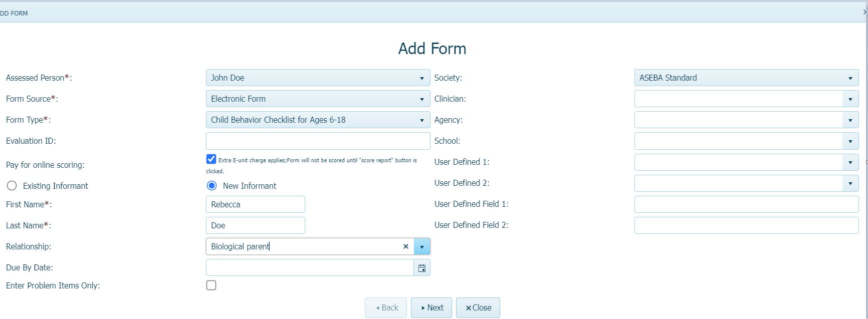This screenshot has height=319, width=868.
Task: Select the New Informant radio button
Action: tap(211, 186)
